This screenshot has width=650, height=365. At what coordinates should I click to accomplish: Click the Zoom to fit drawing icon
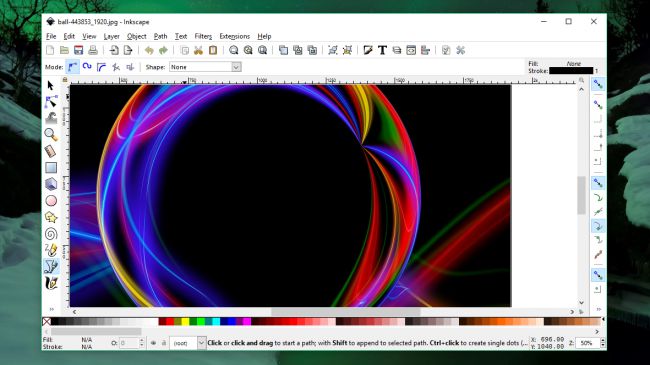(248, 50)
